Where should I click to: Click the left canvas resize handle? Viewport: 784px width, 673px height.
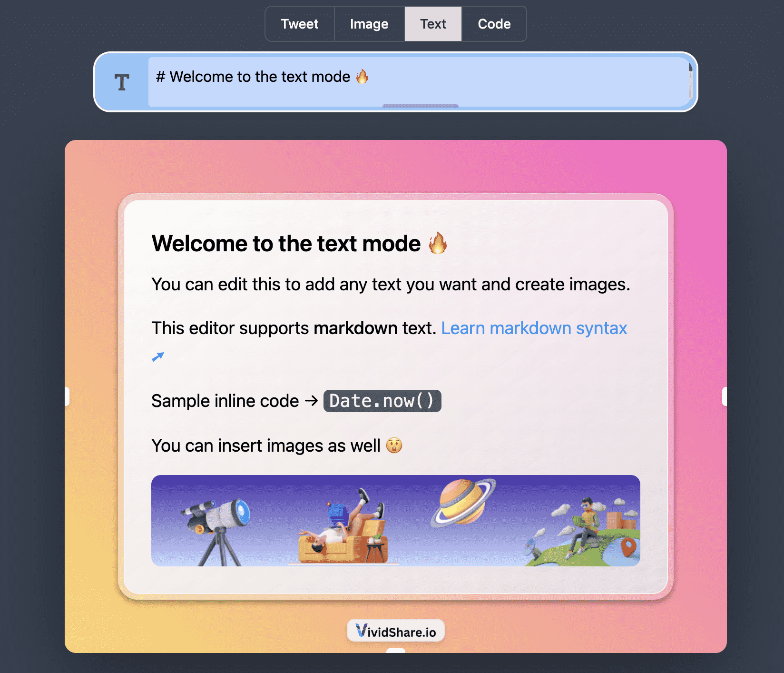pos(67,396)
